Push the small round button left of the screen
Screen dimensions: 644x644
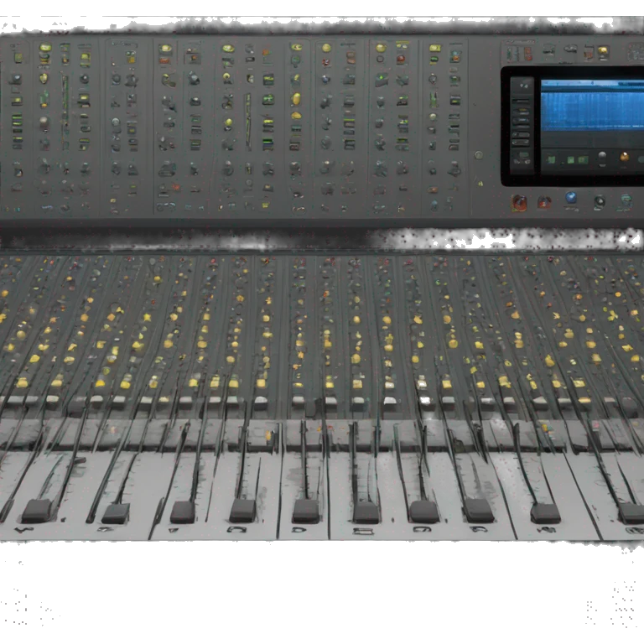(479, 155)
